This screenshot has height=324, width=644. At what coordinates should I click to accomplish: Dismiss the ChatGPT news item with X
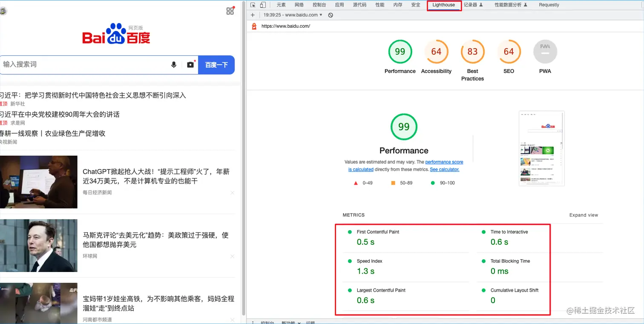point(232,193)
